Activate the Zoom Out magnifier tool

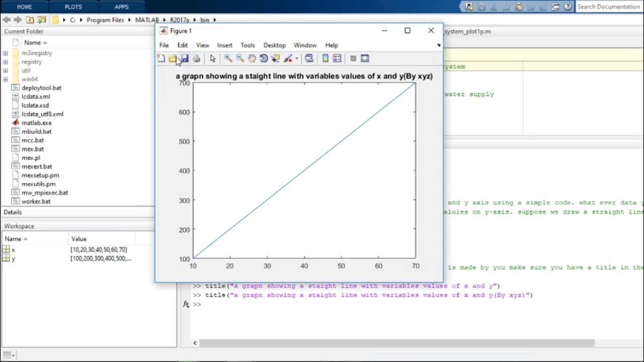[x=240, y=59]
